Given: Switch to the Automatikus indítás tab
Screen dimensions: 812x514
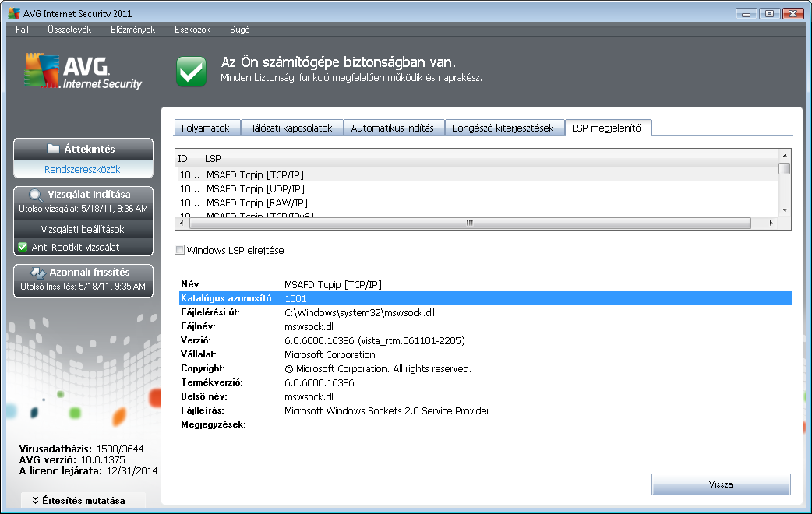Looking at the screenshot, I should click(x=394, y=128).
